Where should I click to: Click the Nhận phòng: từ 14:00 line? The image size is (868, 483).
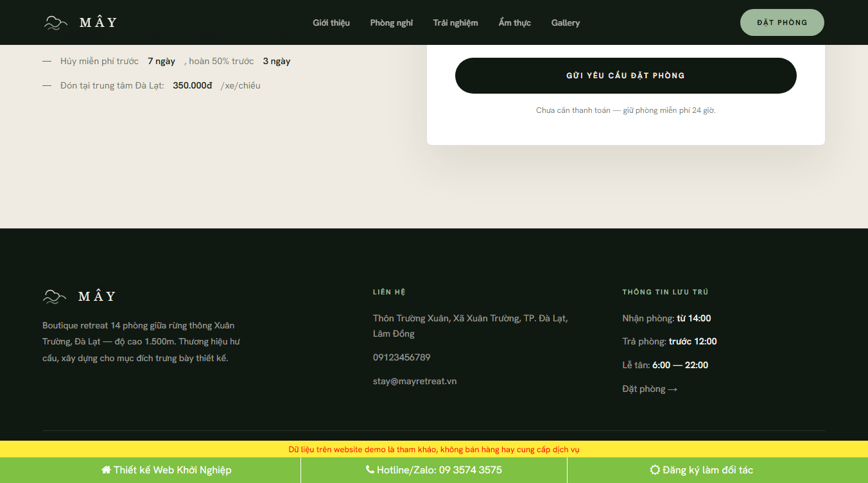pos(666,318)
